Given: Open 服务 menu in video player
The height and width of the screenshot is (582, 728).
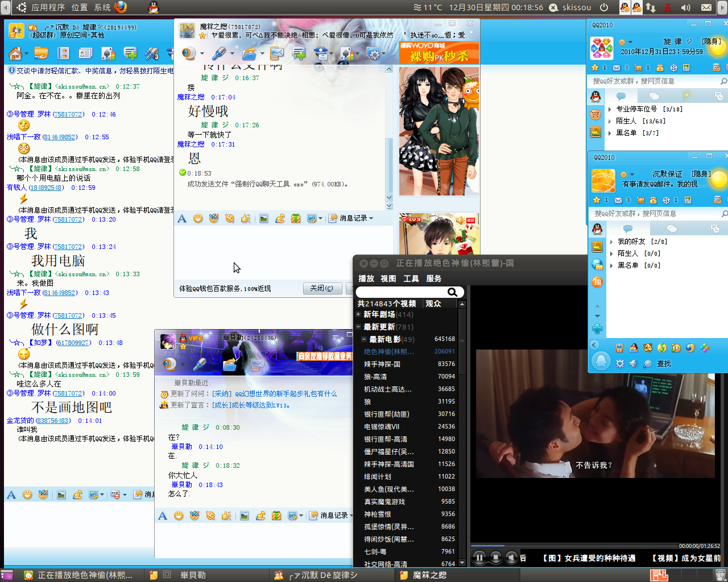Looking at the screenshot, I should pyautogui.click(x=434, y=278).
